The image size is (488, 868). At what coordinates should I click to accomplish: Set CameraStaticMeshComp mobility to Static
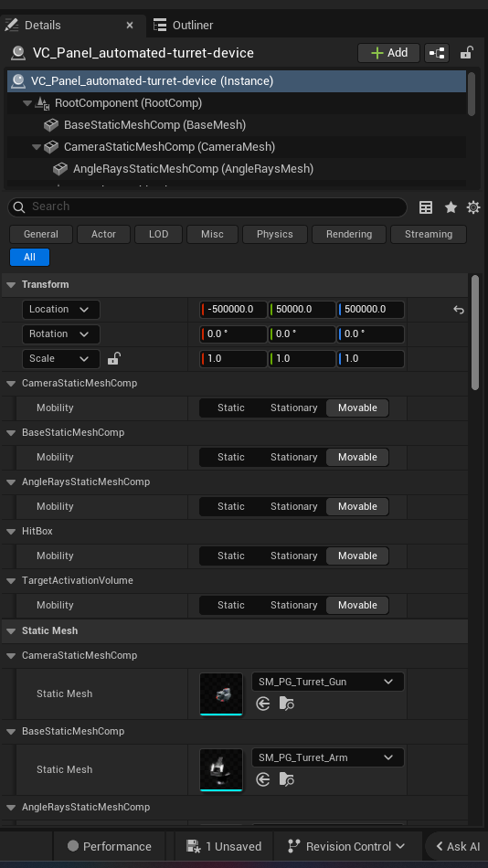(231, 408)
